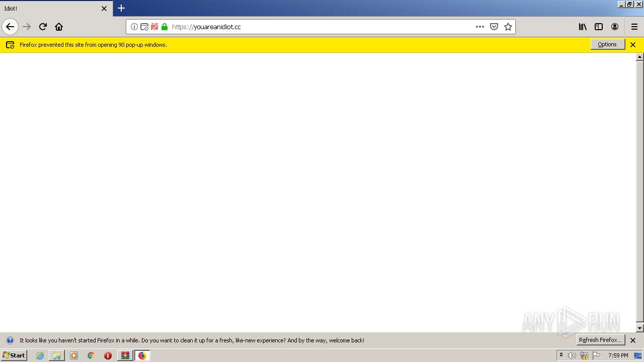Click the scrollbar down arrow

click(x=640, y=328)
